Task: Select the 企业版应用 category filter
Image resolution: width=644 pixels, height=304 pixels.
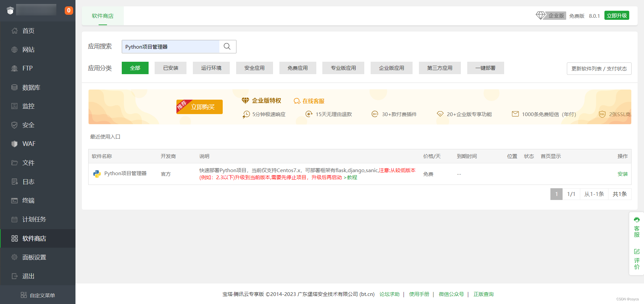Action: point(391,68)
